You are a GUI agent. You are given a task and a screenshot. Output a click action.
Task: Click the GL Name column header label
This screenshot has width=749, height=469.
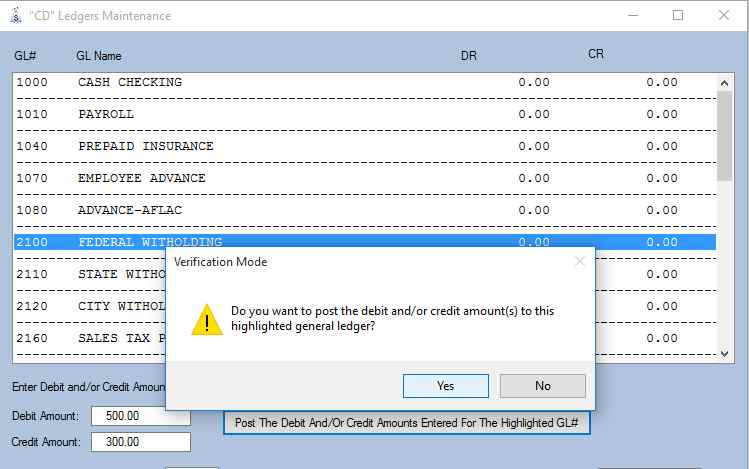point(99,56)
